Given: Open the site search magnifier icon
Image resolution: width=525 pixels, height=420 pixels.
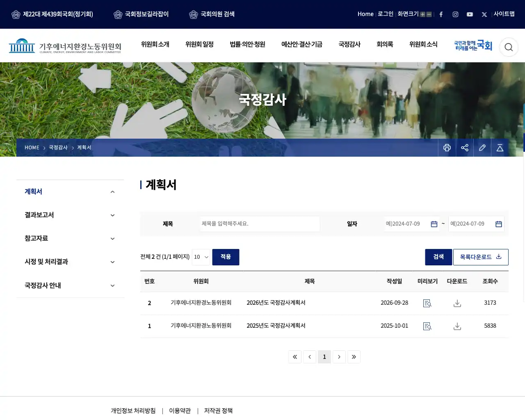Looking at the screenshot, I should coord(509,47).
